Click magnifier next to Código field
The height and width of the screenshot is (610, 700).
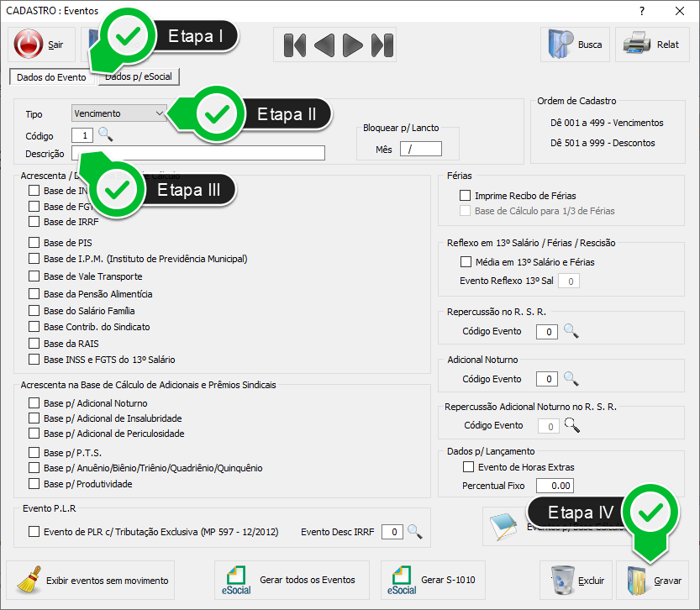pos(105,134)
